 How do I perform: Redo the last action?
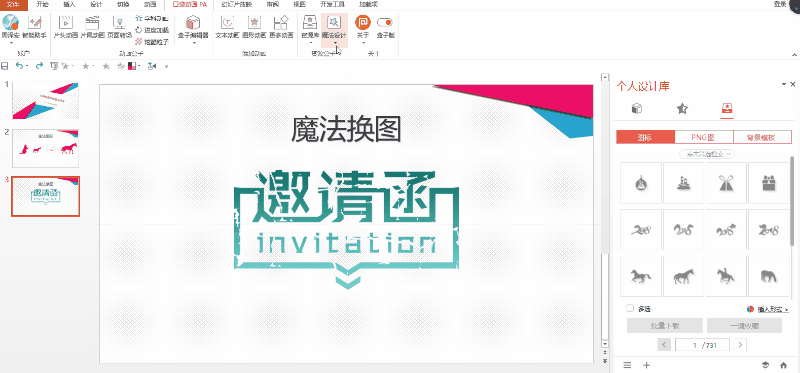pos(39,66)
